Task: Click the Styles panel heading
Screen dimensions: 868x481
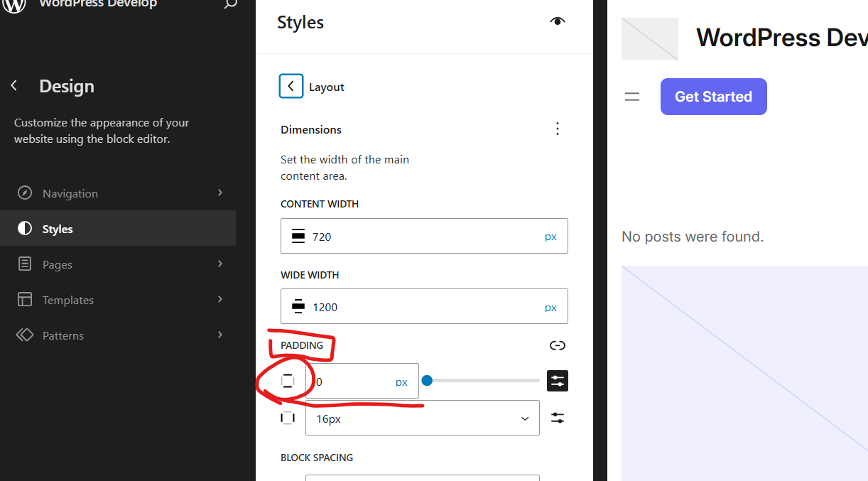Action: (300, 22)
